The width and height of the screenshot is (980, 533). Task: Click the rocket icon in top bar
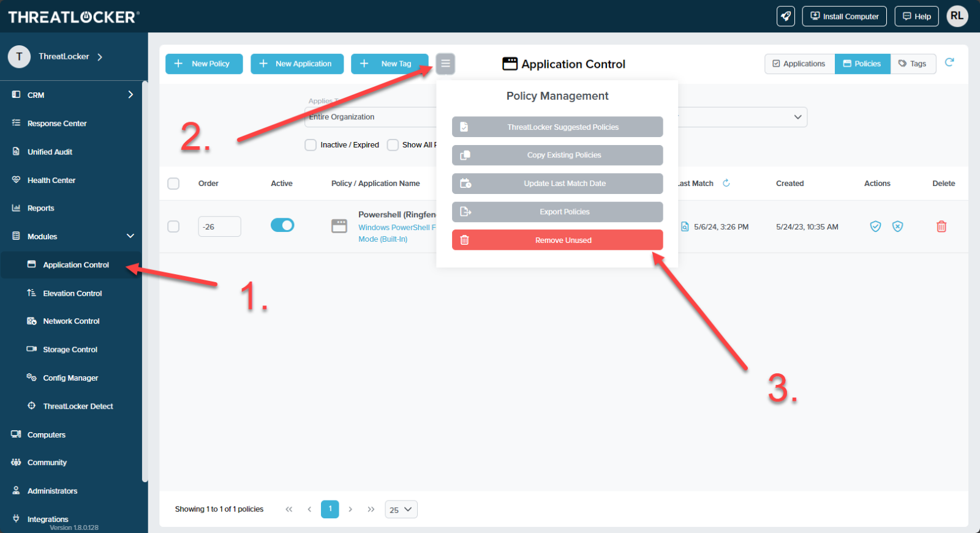(786, 16)
